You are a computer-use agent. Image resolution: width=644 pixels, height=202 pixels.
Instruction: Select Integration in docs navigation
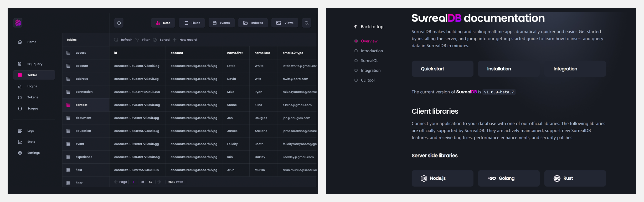point(371,70)
